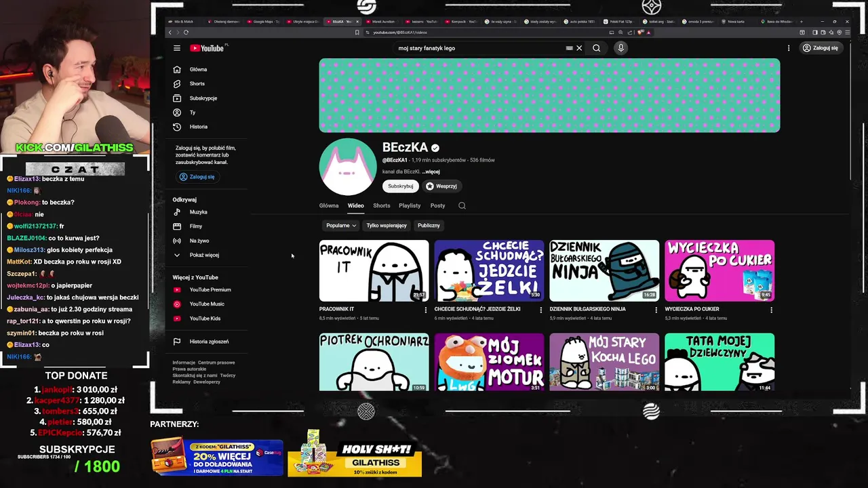Click the PRACOWNIK IT video title
Viewport: 868px width, 488px height.
(336, 309)
